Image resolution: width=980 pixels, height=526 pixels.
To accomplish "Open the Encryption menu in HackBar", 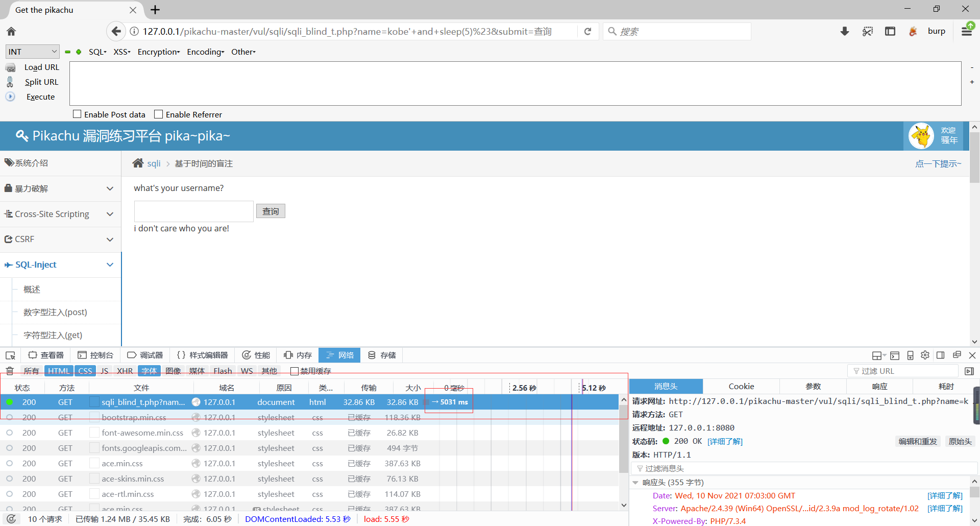I will coord(159,52).
